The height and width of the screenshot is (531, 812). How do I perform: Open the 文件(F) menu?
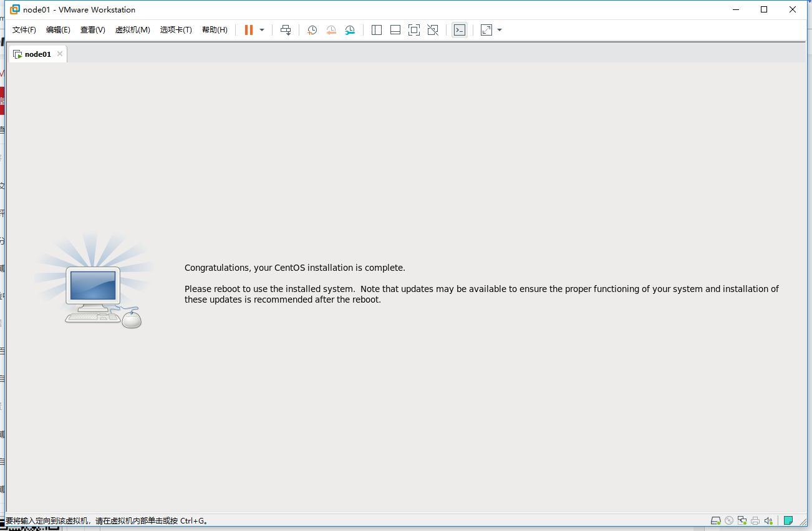pyautogui.click(x=24, y=30)
